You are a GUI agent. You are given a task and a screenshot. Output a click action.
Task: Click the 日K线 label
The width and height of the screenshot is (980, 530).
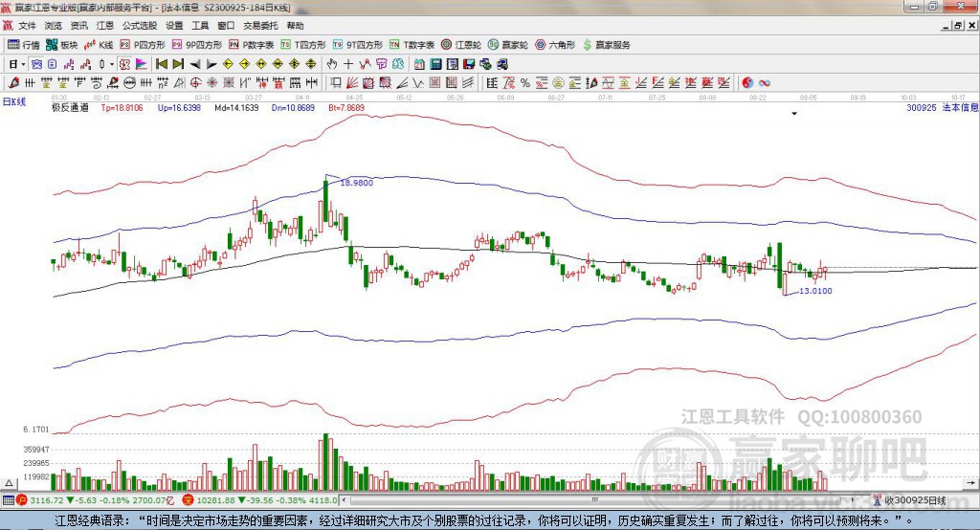click(13, 101)
